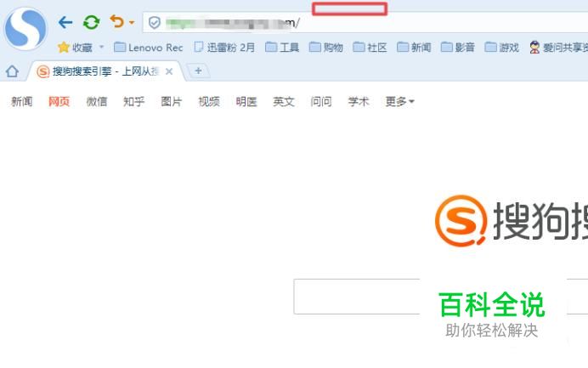588x368 pixels.
Task: Open the 爱问共享 bookmark
Action: tap(558, 48)
